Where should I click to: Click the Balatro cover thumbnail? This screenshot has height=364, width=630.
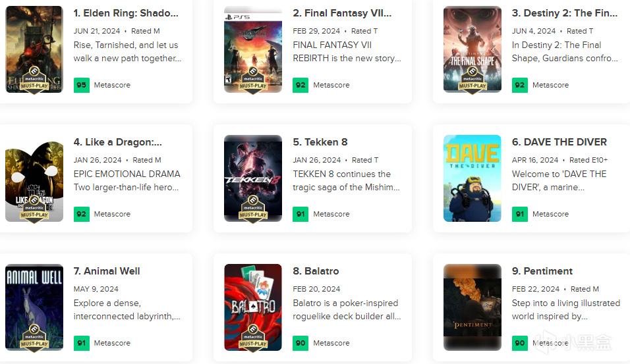coord(253,307)
